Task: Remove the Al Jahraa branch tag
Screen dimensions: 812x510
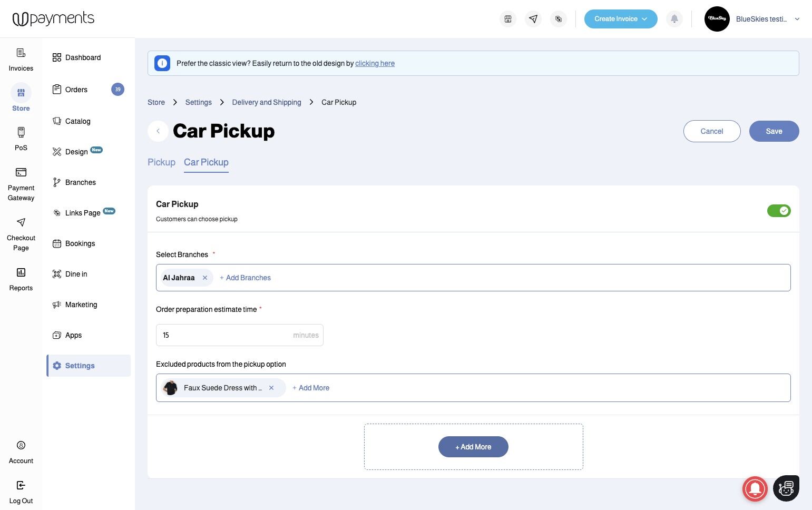Action: (x=205, y=278)
